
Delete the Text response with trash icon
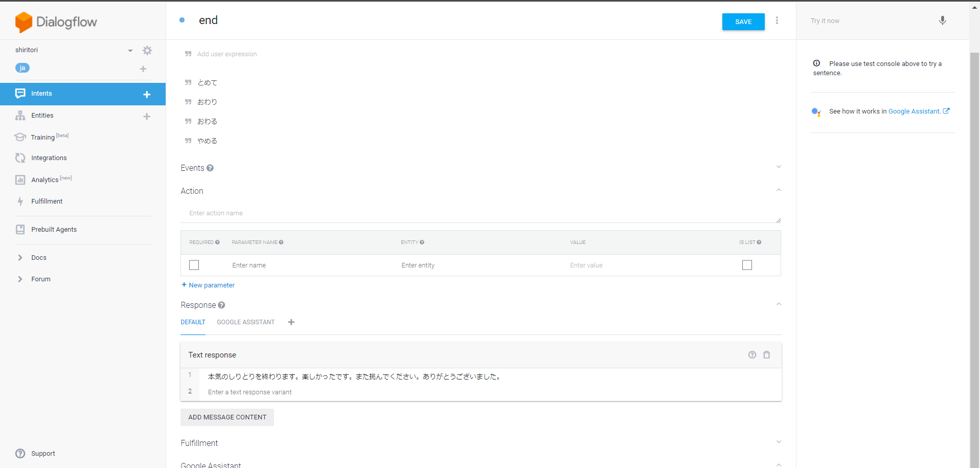pyautogui.click(x=766, y=354)
